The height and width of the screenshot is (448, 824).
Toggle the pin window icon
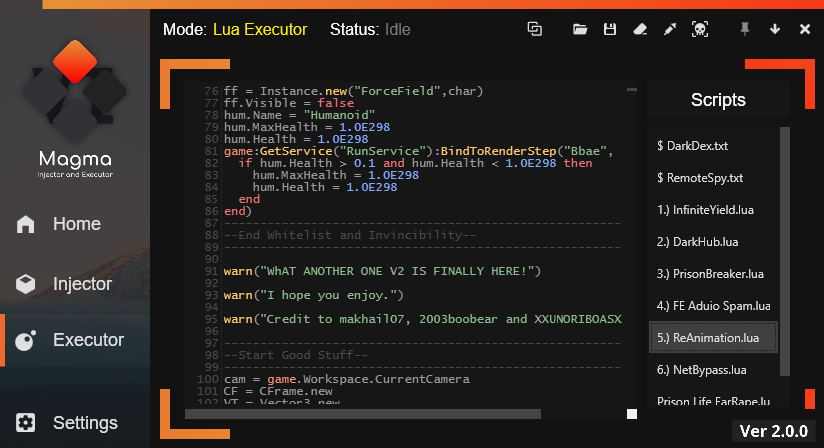[x=744, y=29]
